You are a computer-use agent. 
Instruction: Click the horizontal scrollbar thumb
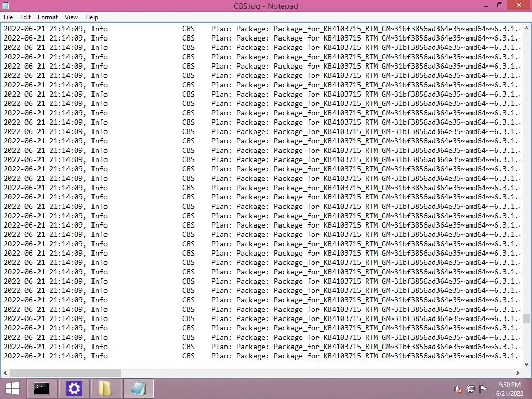point(65,373)
